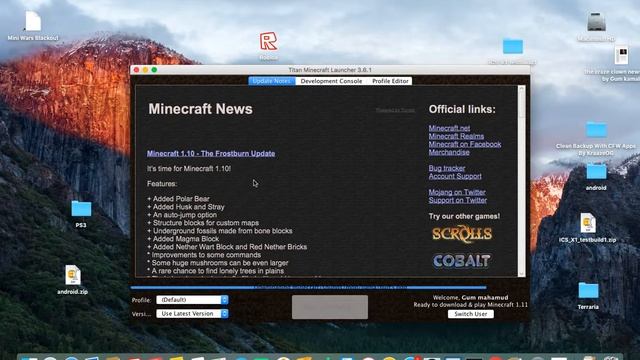Open Clean Backup With CFW Apps folder
Screen dimensions: 640x360
(596, 130)
